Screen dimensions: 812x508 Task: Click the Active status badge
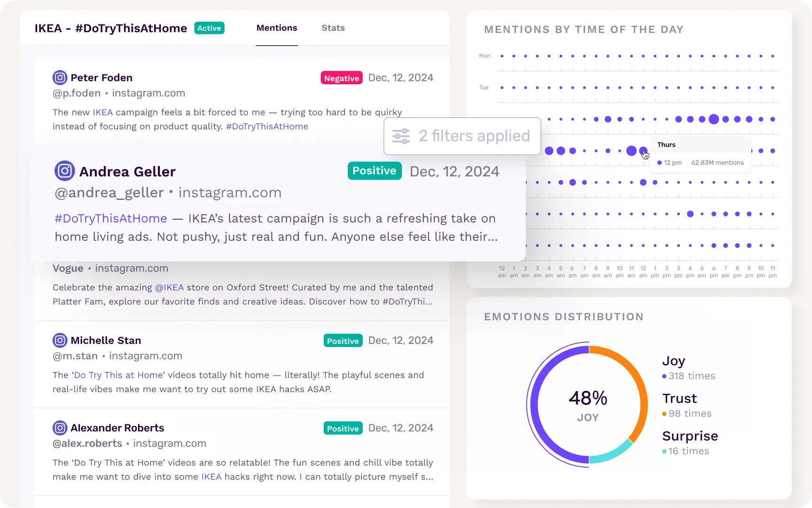tap(209, 28)
